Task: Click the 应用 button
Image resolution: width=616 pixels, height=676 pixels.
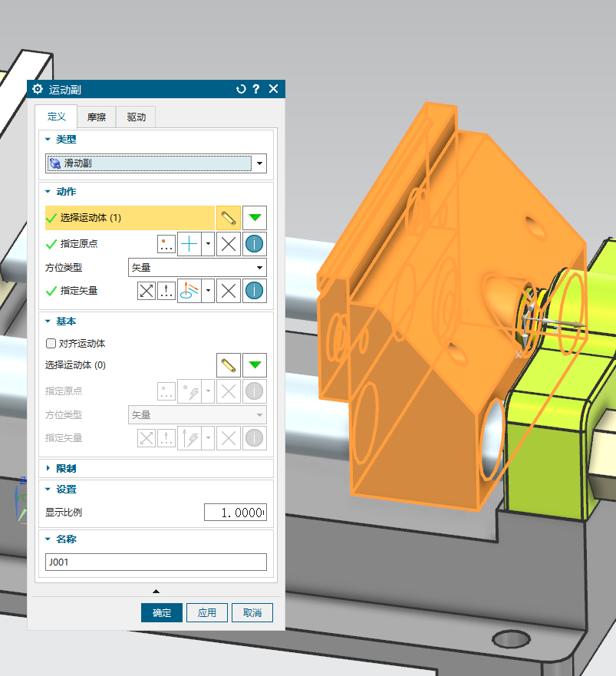Action: point(207,613)
